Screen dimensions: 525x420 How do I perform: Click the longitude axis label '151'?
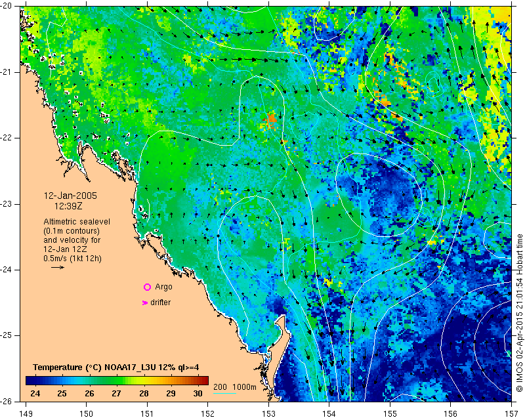coord(147,414)
